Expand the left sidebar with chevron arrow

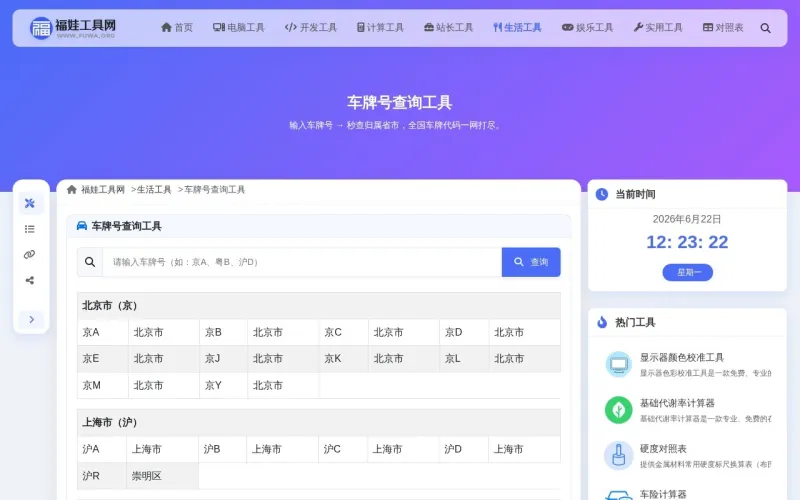coord(31,319)
